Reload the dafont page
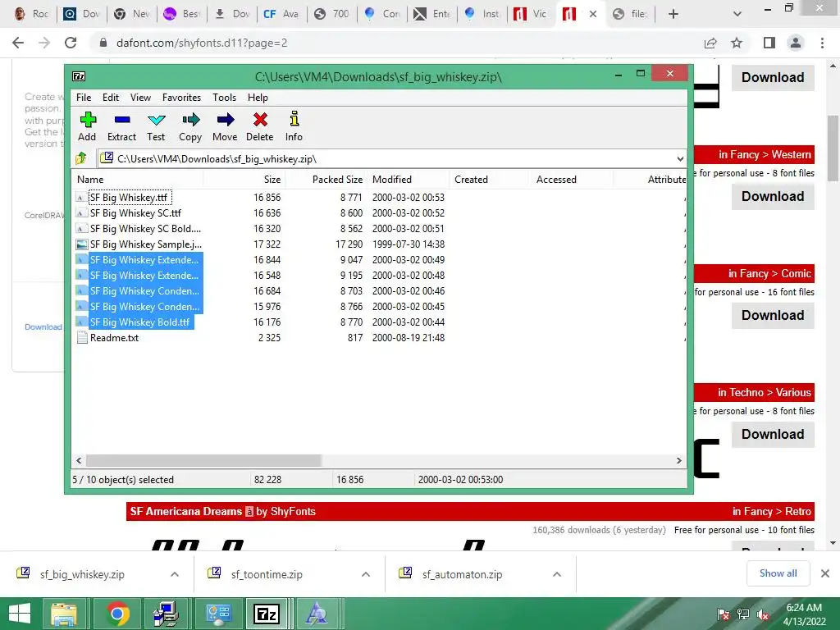Screen dimensions: 840x630 71,43
